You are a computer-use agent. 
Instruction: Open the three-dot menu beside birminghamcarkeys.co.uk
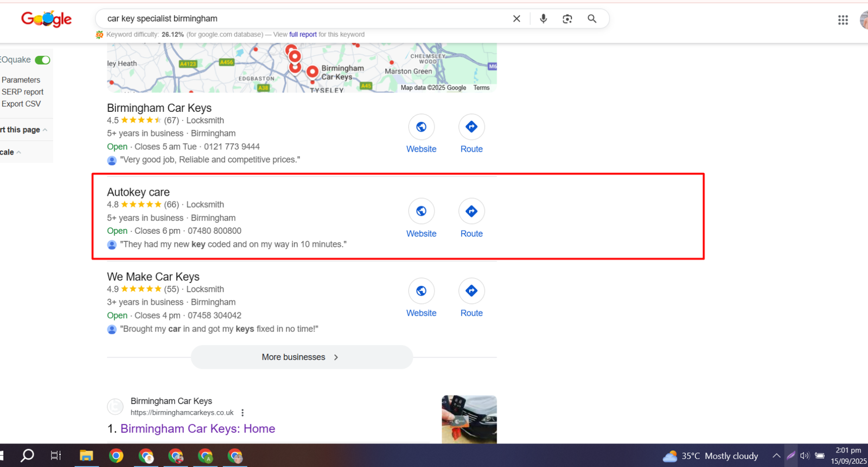click(242, 413)
